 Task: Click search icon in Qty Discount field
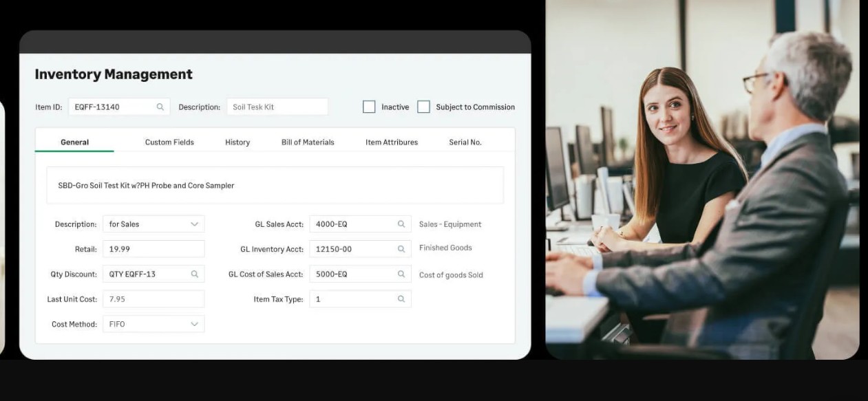click(195, 274)
